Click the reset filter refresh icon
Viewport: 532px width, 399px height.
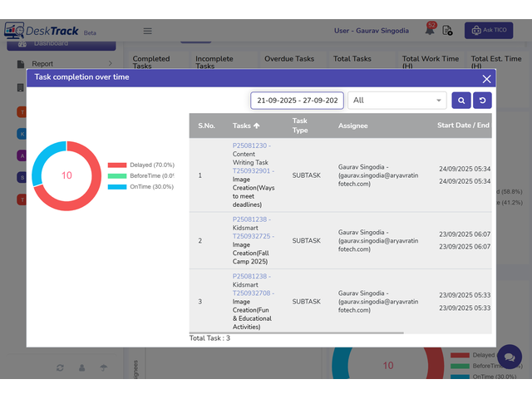point(482,101)
